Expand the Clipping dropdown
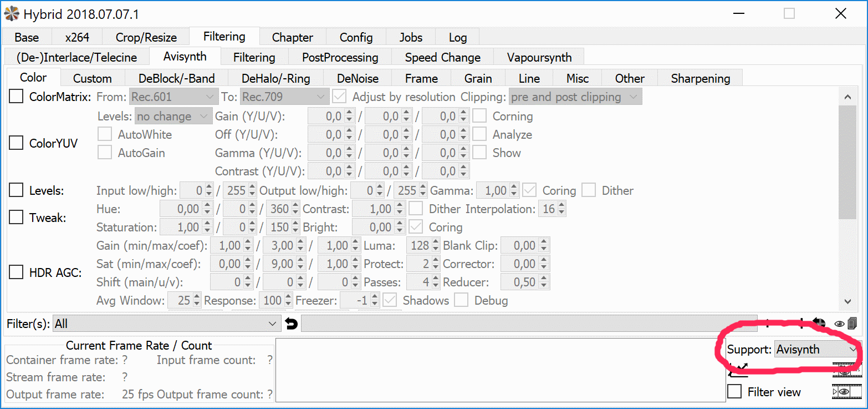The width and height of the screenshot is (868, 409). (x=575, y=97)
